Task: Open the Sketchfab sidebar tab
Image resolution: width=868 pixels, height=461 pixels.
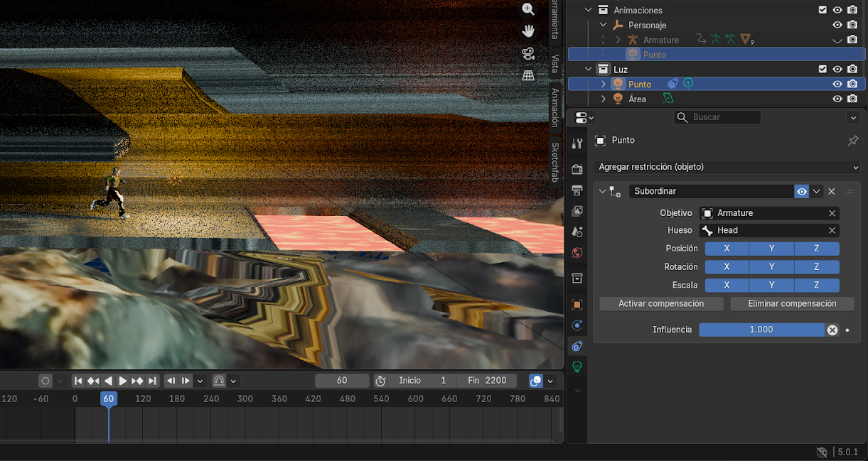Action: (x=555, y=162)
